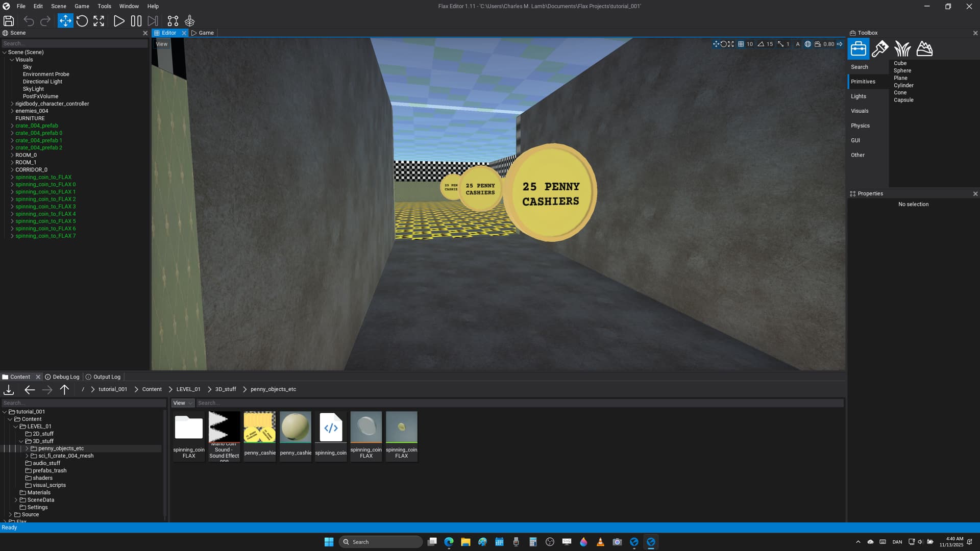Open the Terrain tab icon in the Toolbox

924,49
